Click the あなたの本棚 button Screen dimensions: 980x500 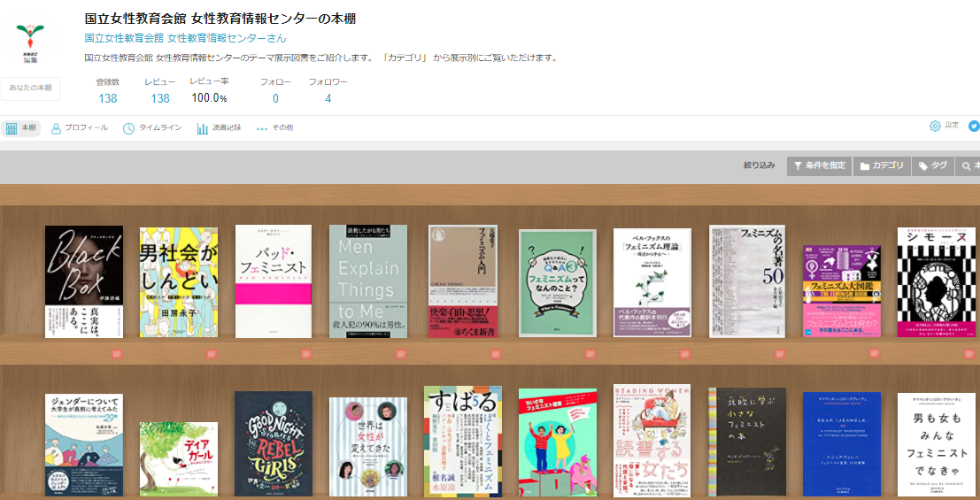pyautogui.click(x=31, y=88)
